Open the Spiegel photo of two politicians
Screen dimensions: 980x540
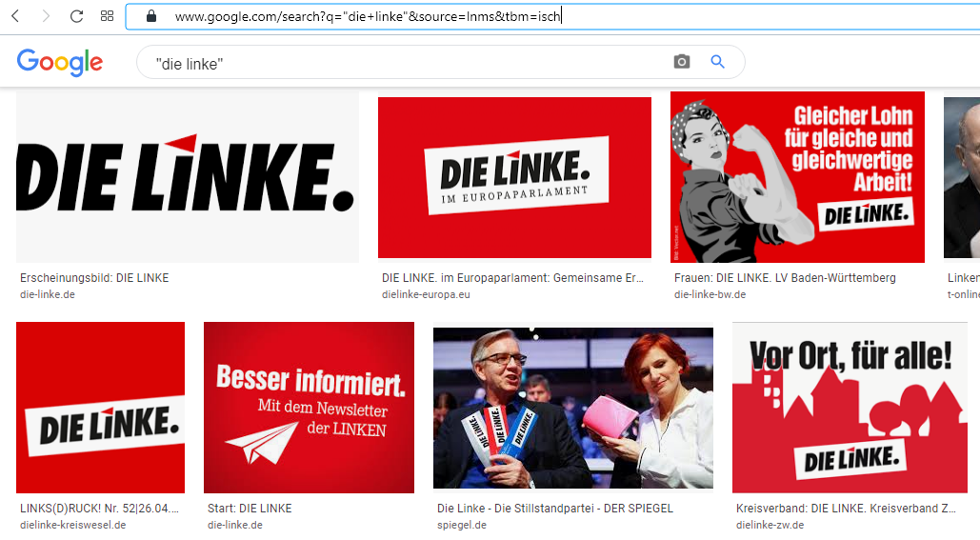[573, 408]
